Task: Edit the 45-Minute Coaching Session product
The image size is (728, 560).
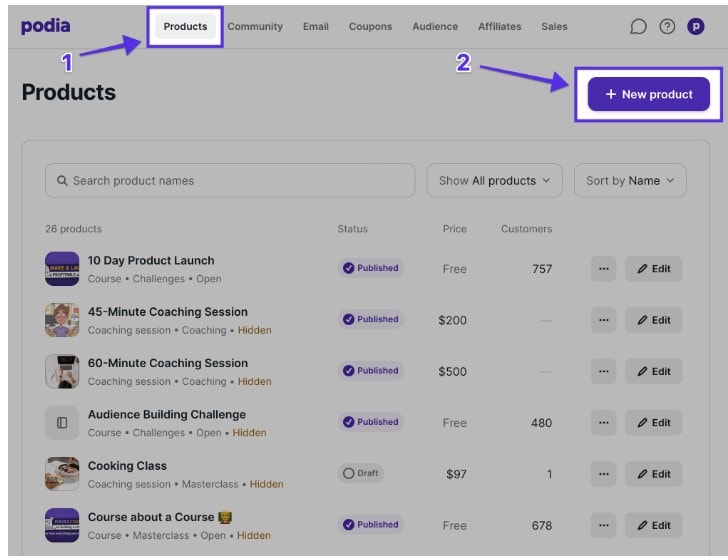Action: click(x=654, y=320)
